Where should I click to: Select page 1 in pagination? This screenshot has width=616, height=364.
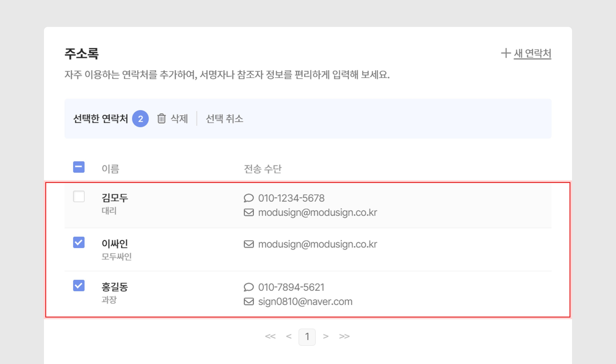coord(307,337)
